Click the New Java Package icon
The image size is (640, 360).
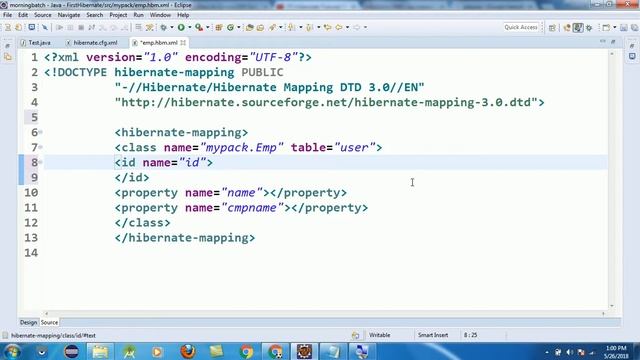pyautogui.click(x=219, y=27)
